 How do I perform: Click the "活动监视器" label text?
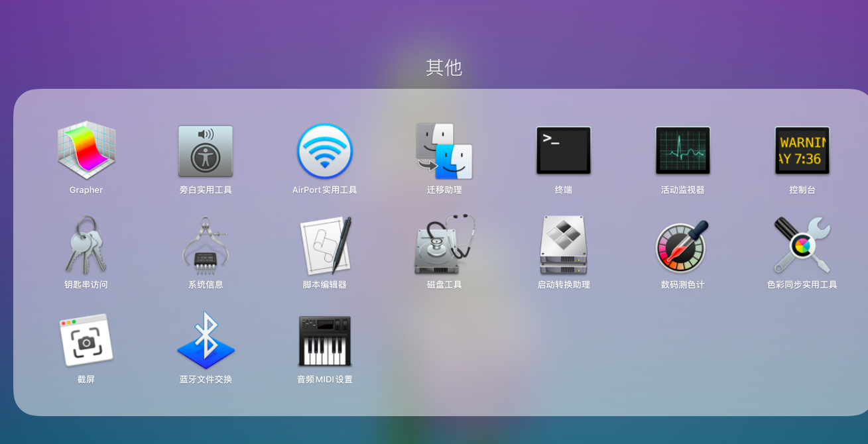pyautogui.click(x=683, y=190)
